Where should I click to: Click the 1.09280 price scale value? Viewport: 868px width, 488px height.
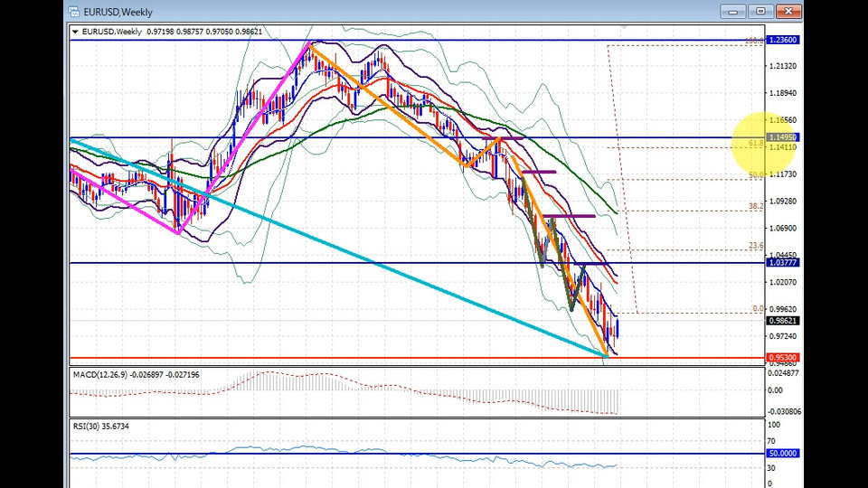[x=783, y=201]
